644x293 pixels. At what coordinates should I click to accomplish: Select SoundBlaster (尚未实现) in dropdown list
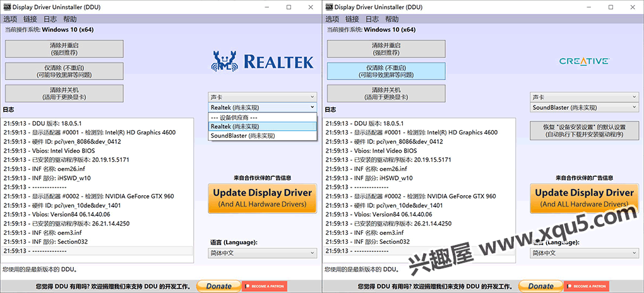(x=262, y=135)
